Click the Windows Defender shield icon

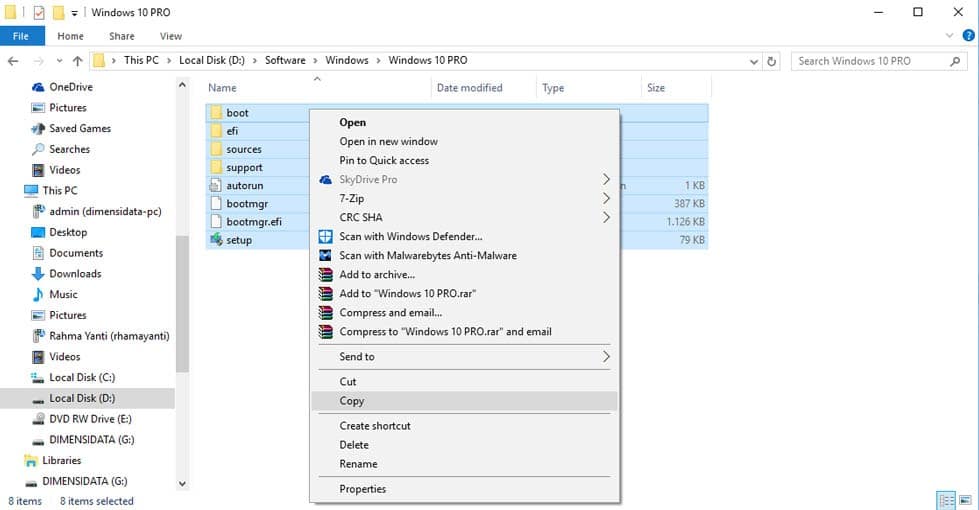pyautogui.click(x=325, y=237)
